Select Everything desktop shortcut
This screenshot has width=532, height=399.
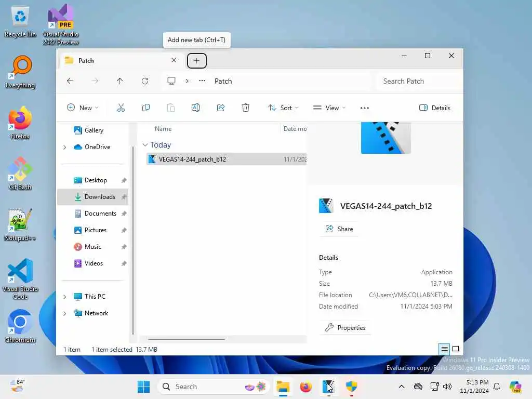pos(20,72)
